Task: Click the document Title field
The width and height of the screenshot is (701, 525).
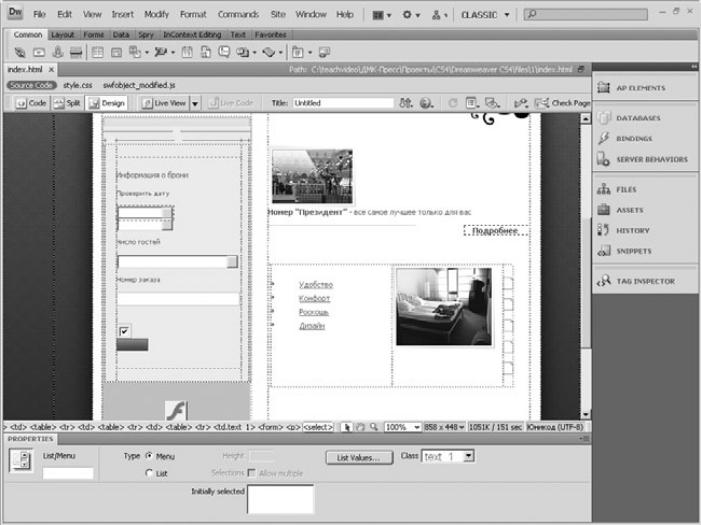Action: pyautogui.click(x=343, y=103)
